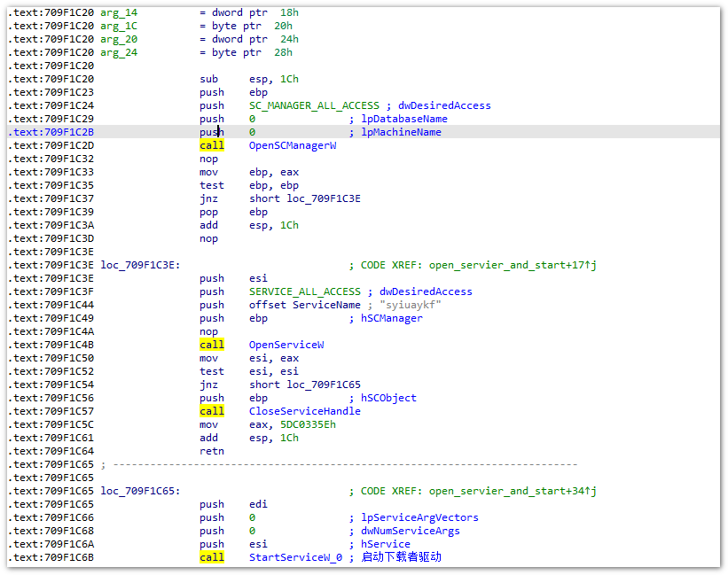Image resolution: width=728 pixels, height=575 pixels.
Task: Follow loc_709F1C3E in the first jnz instruction
Action: (x=324, y=198)
